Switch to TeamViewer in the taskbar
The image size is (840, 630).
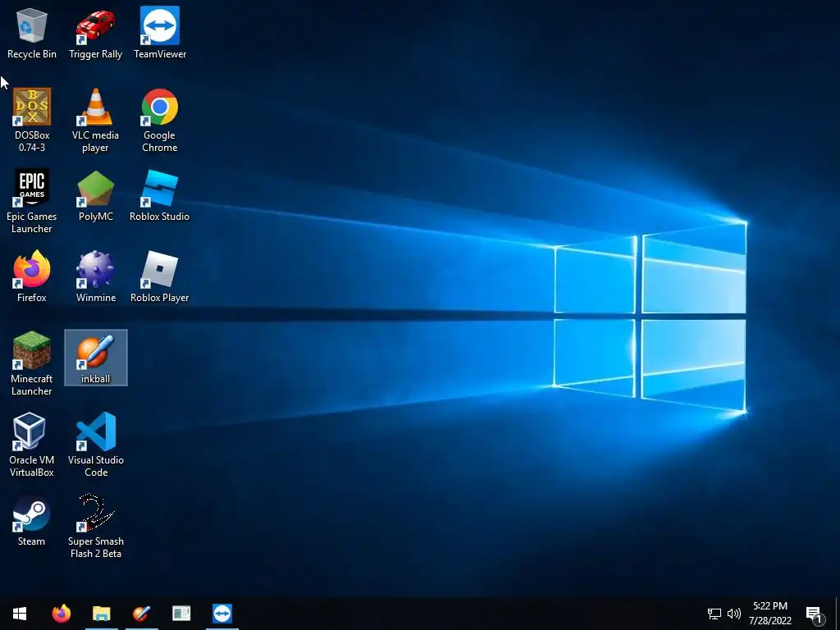coord(221,614)
